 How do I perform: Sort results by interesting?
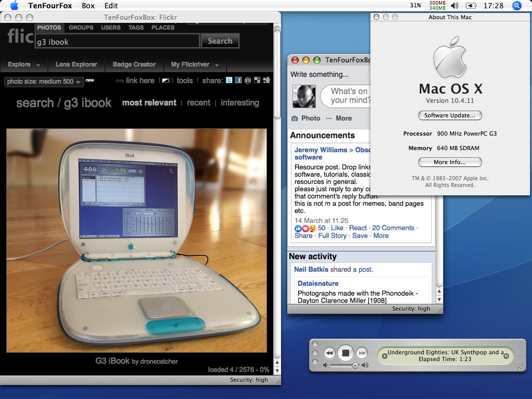(240, 103)
